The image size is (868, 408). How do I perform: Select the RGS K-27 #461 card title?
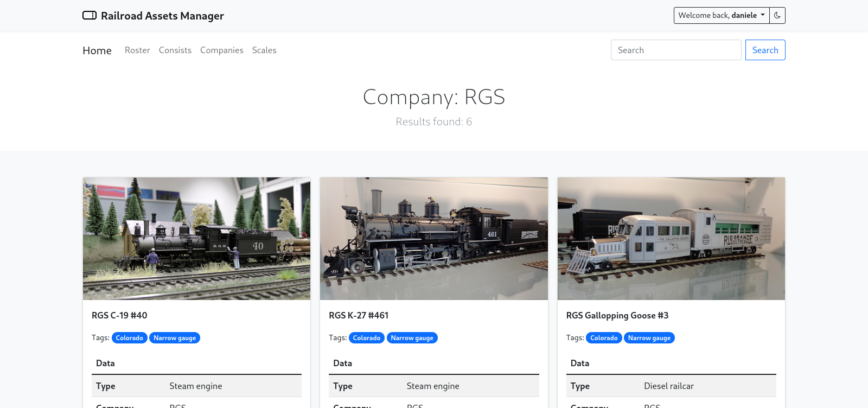click(359, 315)
